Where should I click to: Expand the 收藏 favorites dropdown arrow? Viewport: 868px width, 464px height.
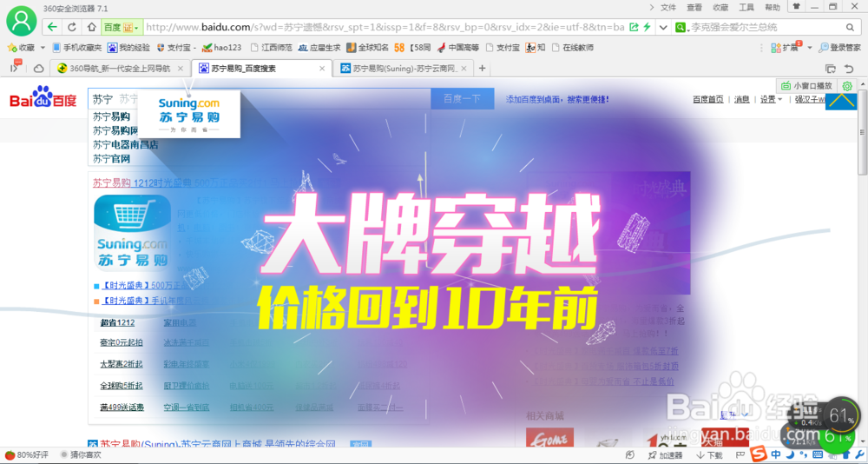41,48
